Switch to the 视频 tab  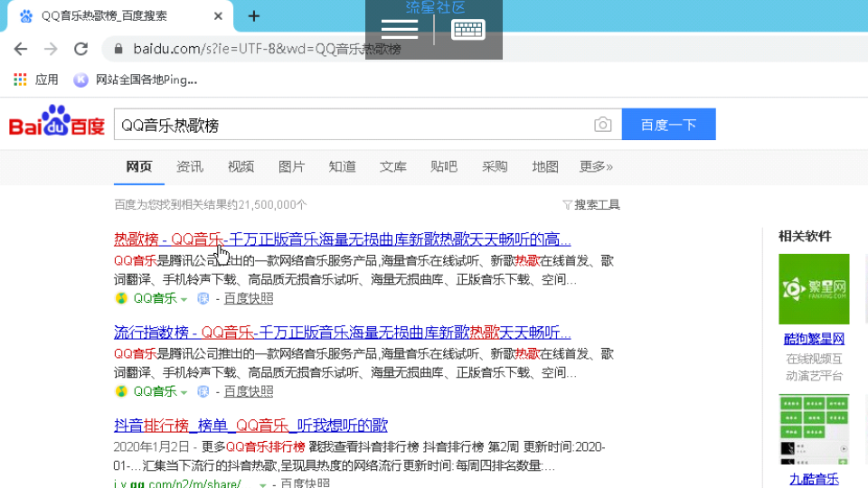click(x=241, y=166)
